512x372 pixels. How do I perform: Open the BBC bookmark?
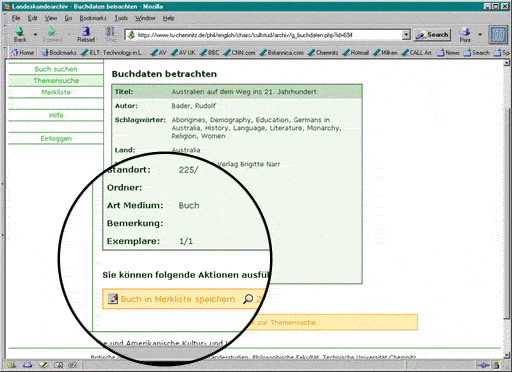(210, 53)
